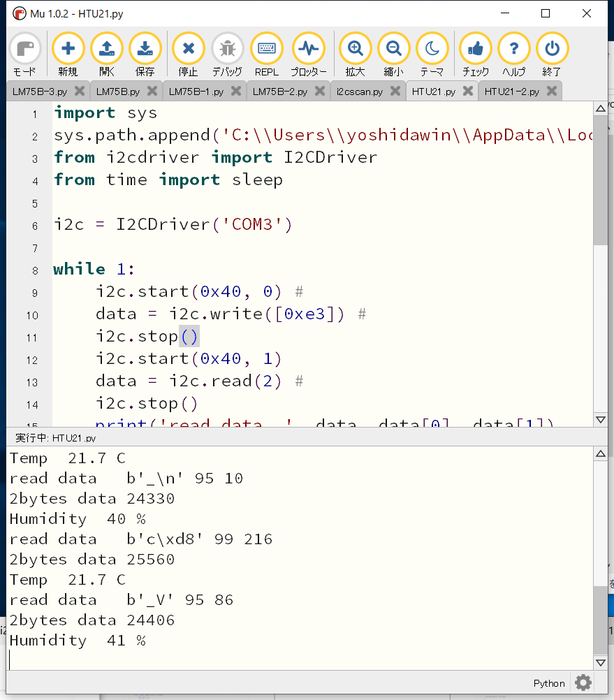Click the output pane scrollbar thumb
The width and height of the screenshot is (614, 700).
click(x=601, y=620)
